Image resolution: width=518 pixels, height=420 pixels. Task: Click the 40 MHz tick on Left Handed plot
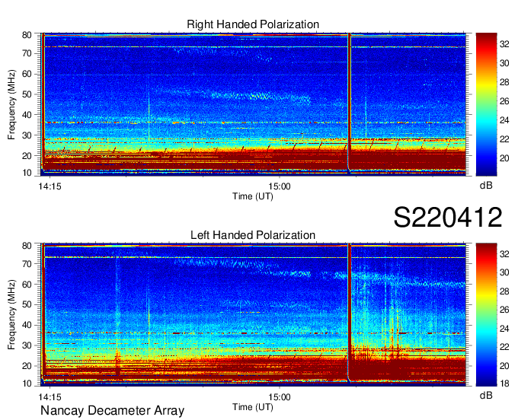click(27, 326)
